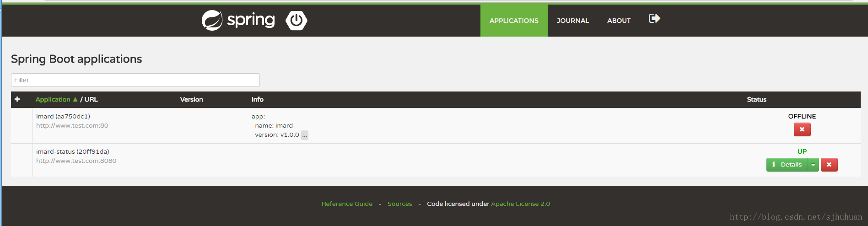This screenshot has height=226, width=868.
Task: Click the http://www.test.com:80 URL
Action: (x=72, y=125)
